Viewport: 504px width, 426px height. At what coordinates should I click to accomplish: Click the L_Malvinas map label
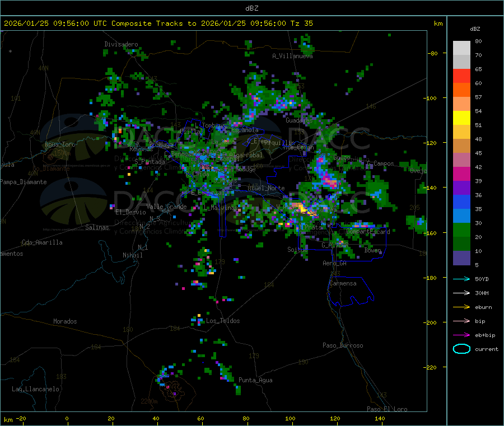221,208
